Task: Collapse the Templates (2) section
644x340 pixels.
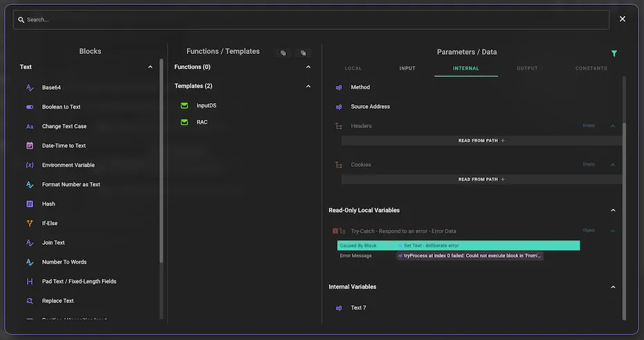Action: pos(308,87)
